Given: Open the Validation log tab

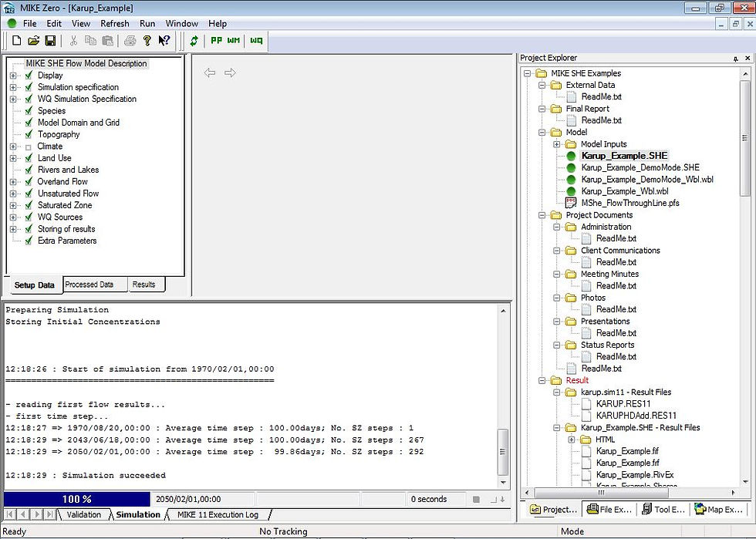Looking at the screenshot, I should click(84, 514).
